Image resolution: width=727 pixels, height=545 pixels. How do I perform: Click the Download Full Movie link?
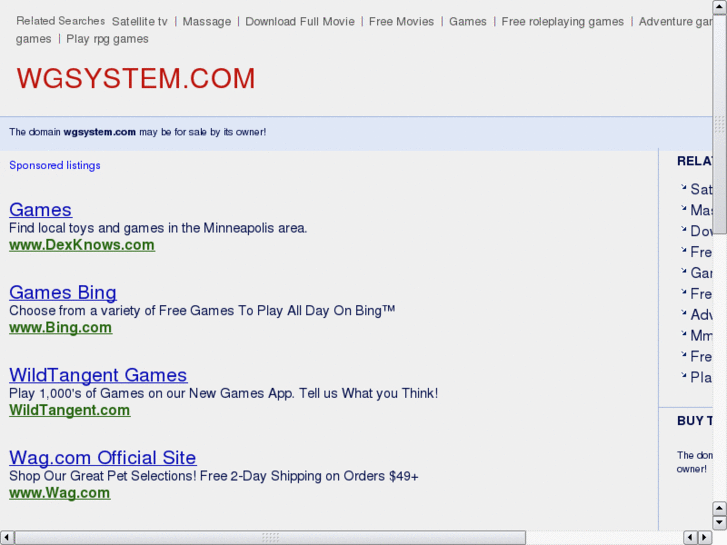click(300, 21)
